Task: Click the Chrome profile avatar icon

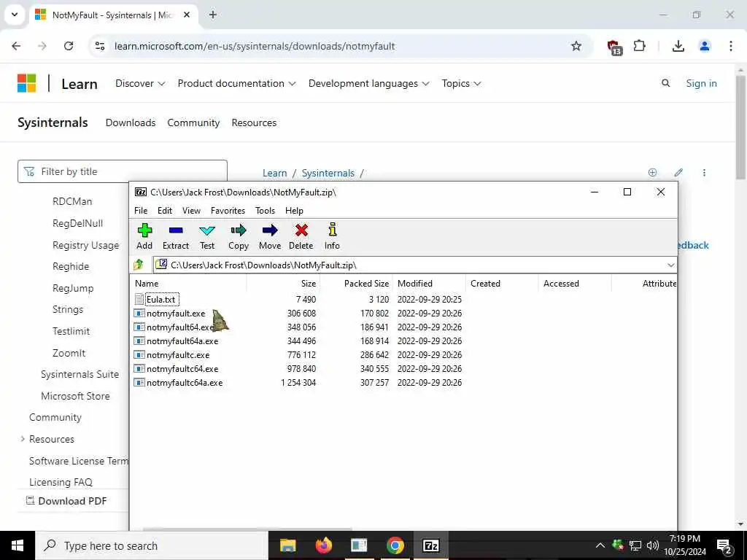Action: pos(704,46)
